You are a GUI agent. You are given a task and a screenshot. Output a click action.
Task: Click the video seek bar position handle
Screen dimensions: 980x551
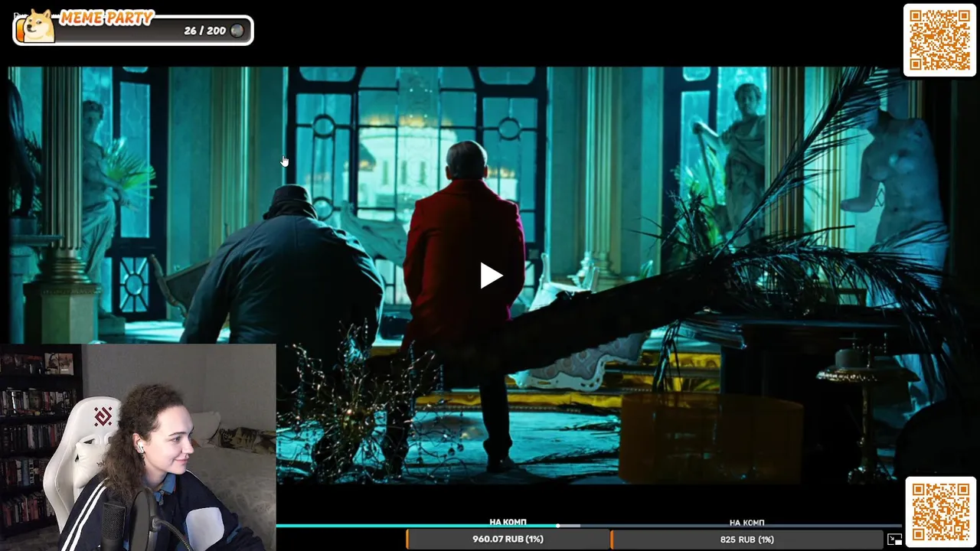click(x=558, y=526)
